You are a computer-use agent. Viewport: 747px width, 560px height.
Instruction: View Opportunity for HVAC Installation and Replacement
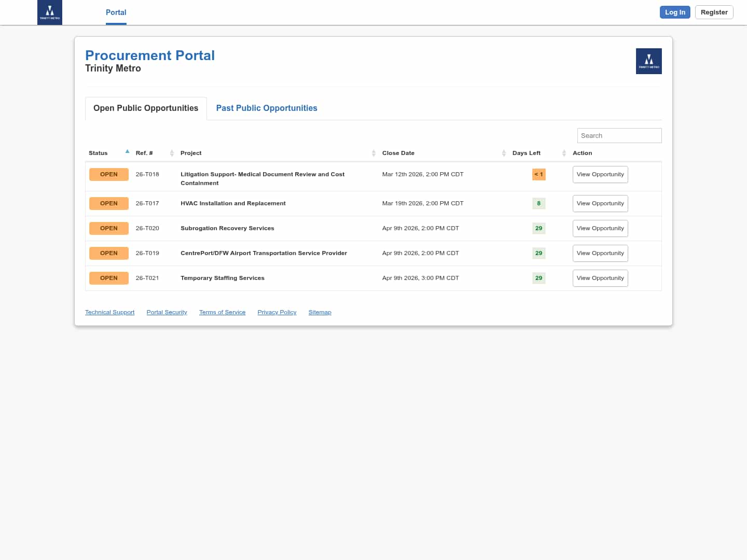click(x=600, y=204)
